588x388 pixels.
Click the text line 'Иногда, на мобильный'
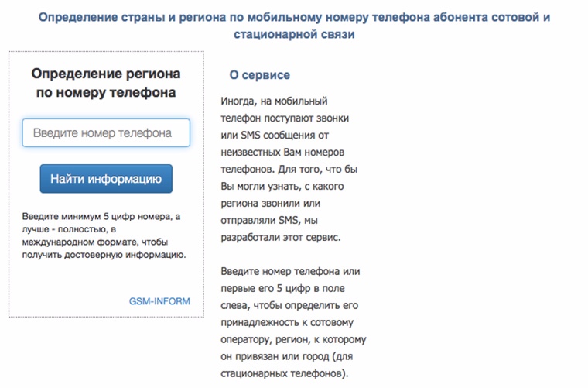tap(274, 101)
